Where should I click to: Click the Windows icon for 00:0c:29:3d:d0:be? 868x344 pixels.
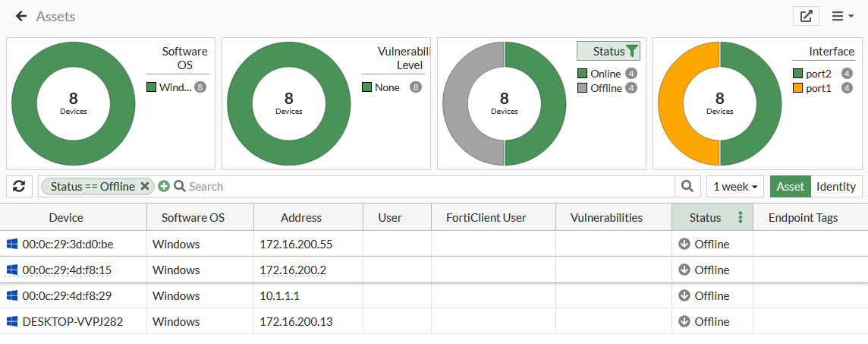coord(12,245)
